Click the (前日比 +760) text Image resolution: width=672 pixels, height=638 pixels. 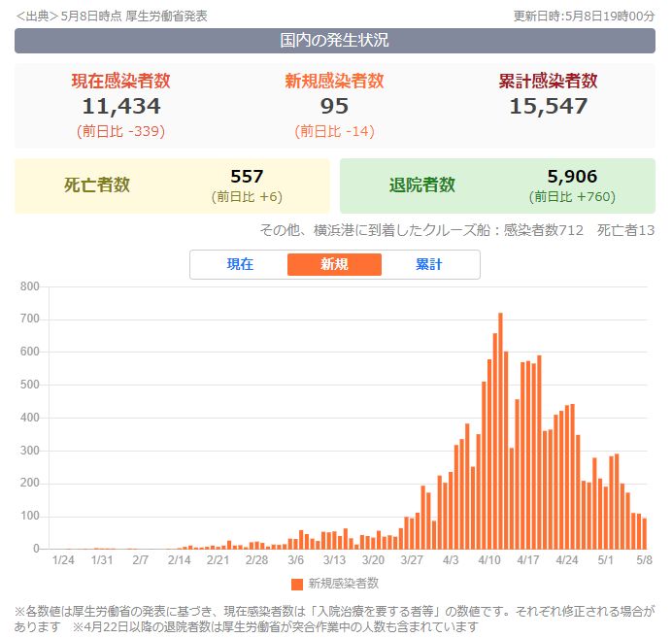[x=572, y=197]
